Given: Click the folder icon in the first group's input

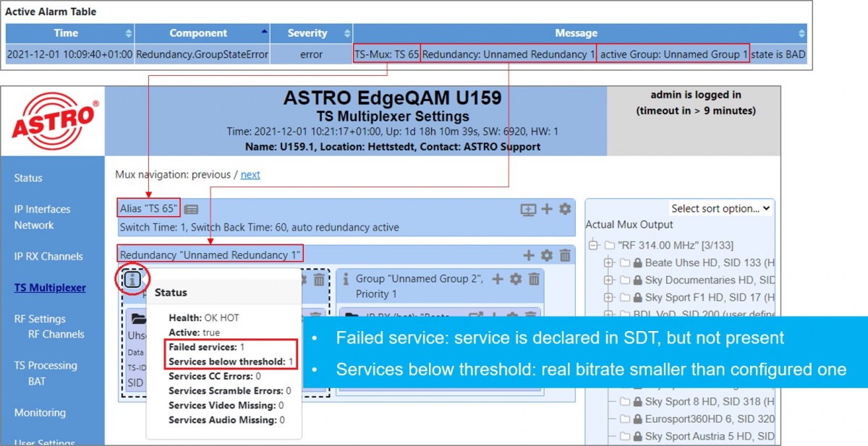Looking at the screenshot, I should tap(137, 318).
